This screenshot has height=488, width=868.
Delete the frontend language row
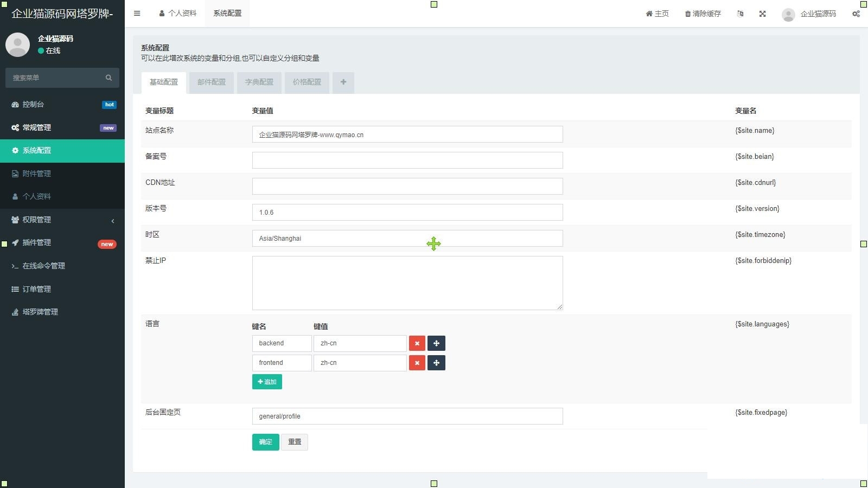coord(417,363)
